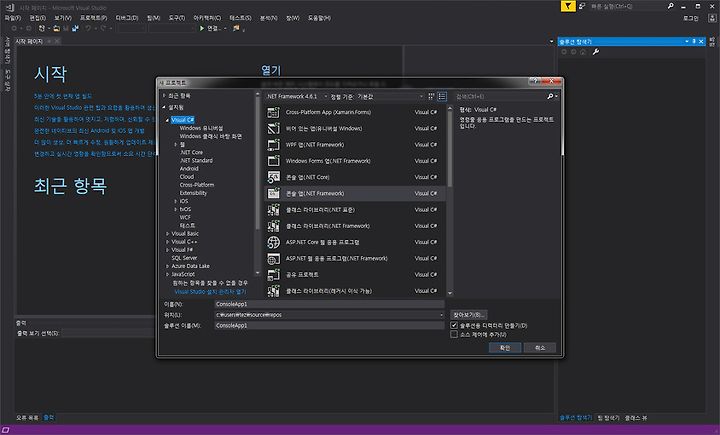Viewport: 720px width, 435px height.
Task: Click the OK (확인) button
Action: (505, 348)
